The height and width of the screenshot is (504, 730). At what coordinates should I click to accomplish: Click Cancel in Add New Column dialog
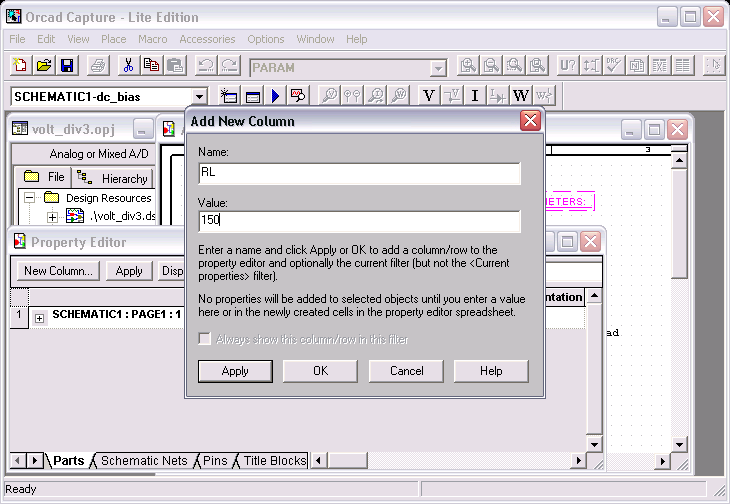(406, 371)
